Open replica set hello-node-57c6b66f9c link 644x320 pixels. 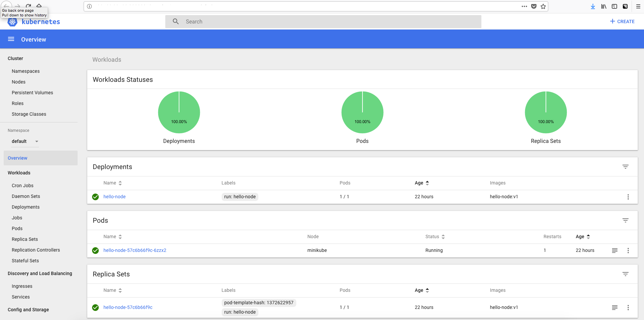point(128,307)
